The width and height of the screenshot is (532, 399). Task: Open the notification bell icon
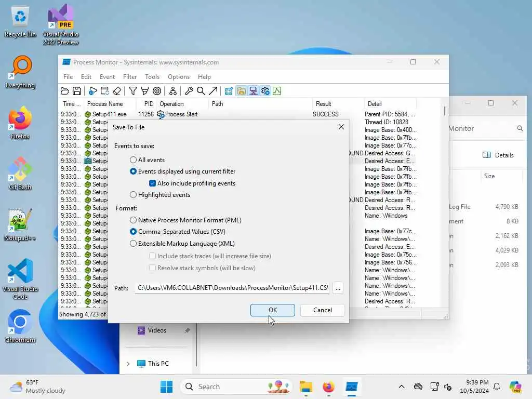click(x=497, y=387)
